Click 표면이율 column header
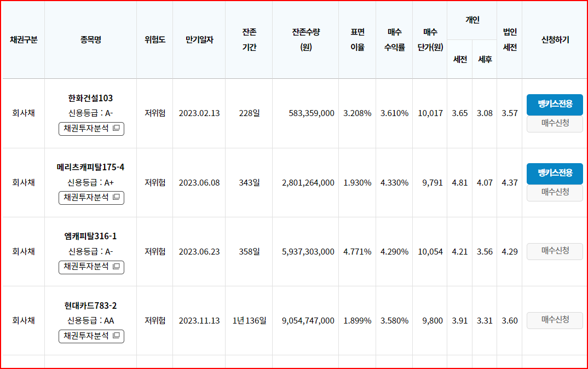This screenshot has height=369, width=588. [358, 40]
